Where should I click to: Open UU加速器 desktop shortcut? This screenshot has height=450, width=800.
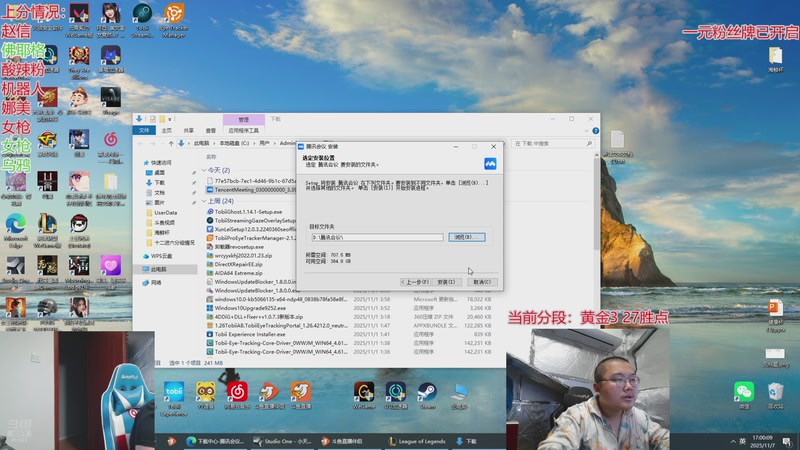(395, 396)
